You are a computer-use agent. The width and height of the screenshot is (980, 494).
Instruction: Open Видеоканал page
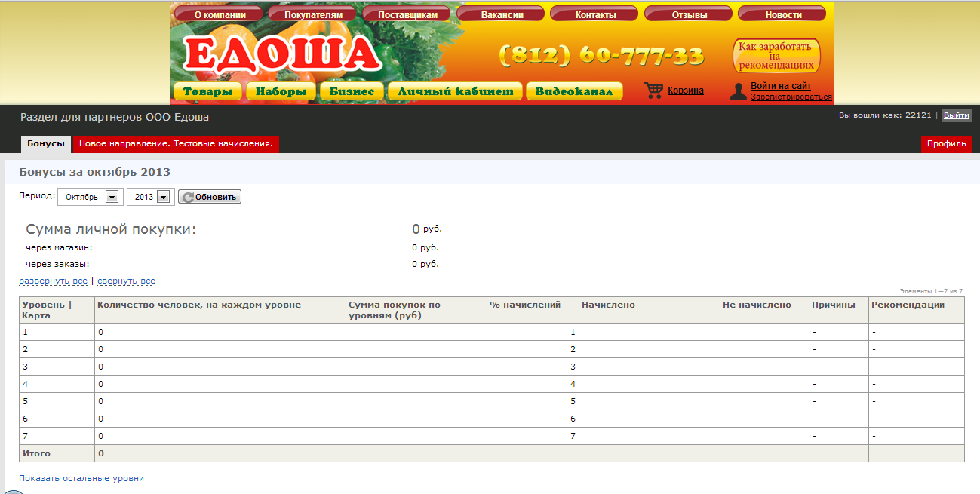point(574,91)
